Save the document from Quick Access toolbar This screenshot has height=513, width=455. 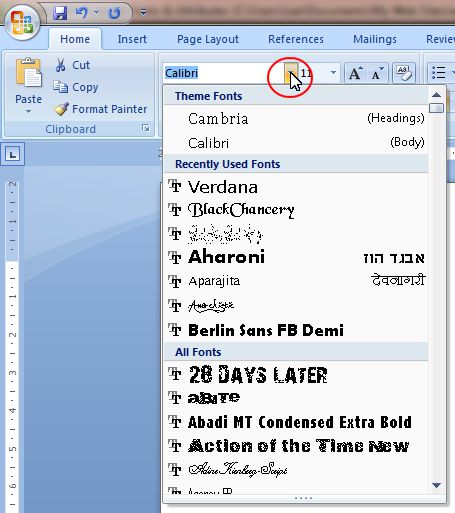tap(60, 13)
